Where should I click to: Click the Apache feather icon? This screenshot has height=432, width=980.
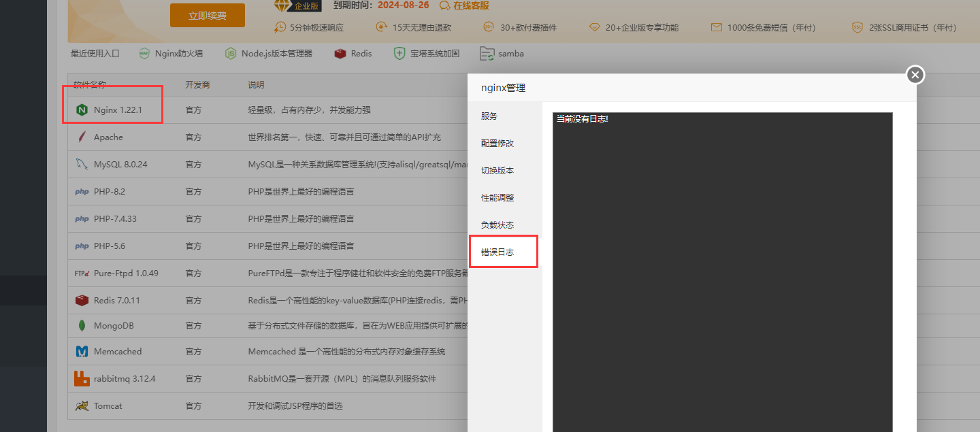[82, 137]
